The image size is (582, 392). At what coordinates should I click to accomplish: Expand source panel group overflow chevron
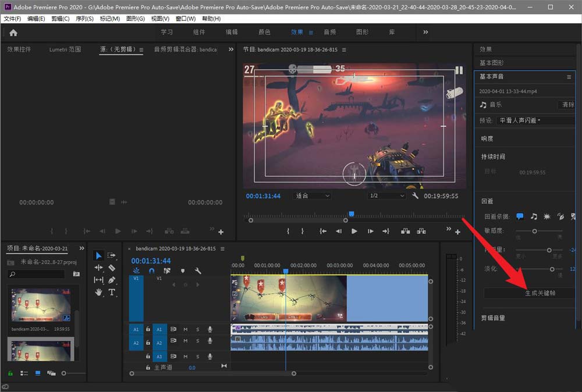pyautogui.click(x=231, y=49)
